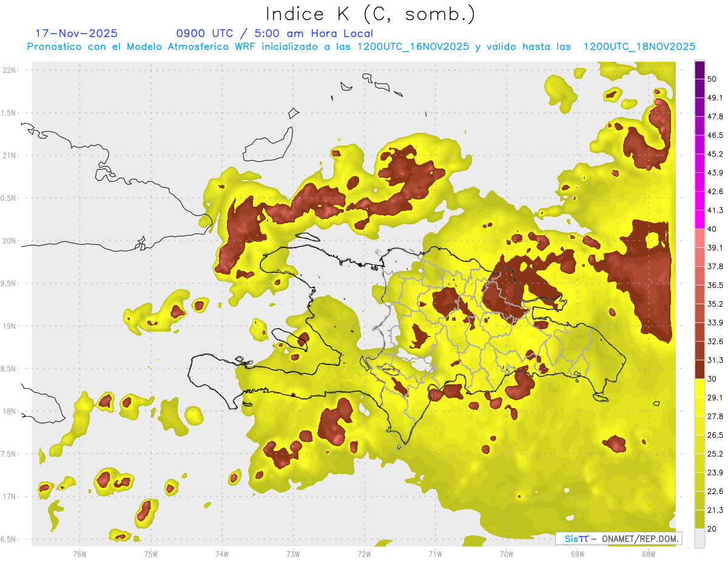Image resolution: width=728 pixels, height=562 pixels.
Task: Click the "33.9" colorbar label
Action: click(715, 323)
